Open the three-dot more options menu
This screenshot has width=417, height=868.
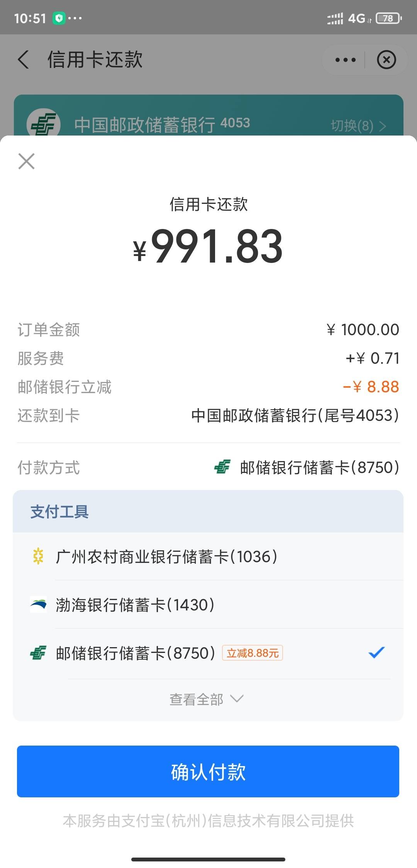pos(345,60)
